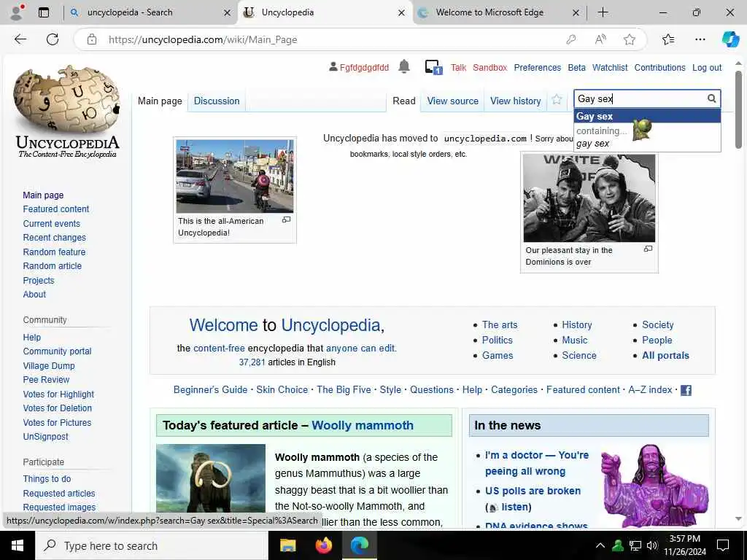Open the saved password key icon
The width and height of the screenshot is (747, 560).
[570, 39]
